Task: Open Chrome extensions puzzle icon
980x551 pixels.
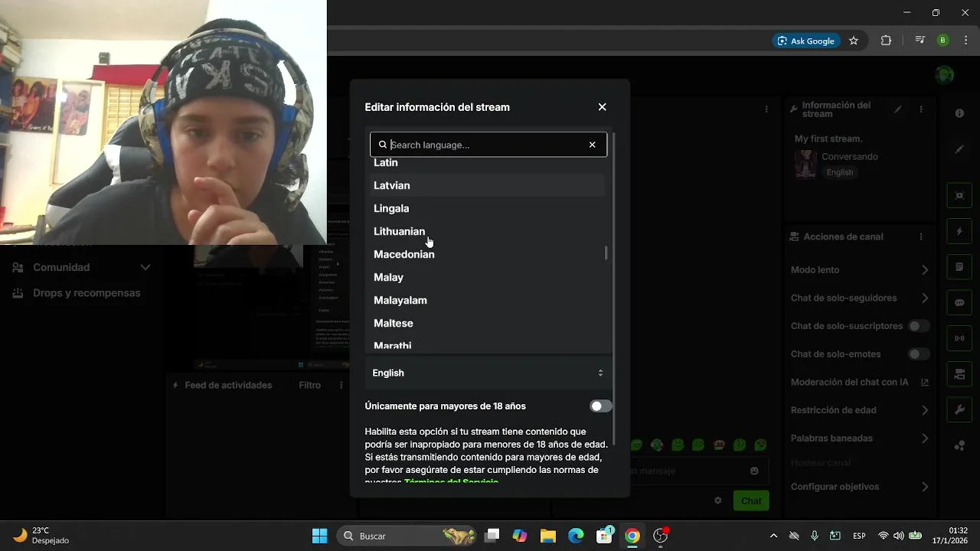Action: point(886,41)
